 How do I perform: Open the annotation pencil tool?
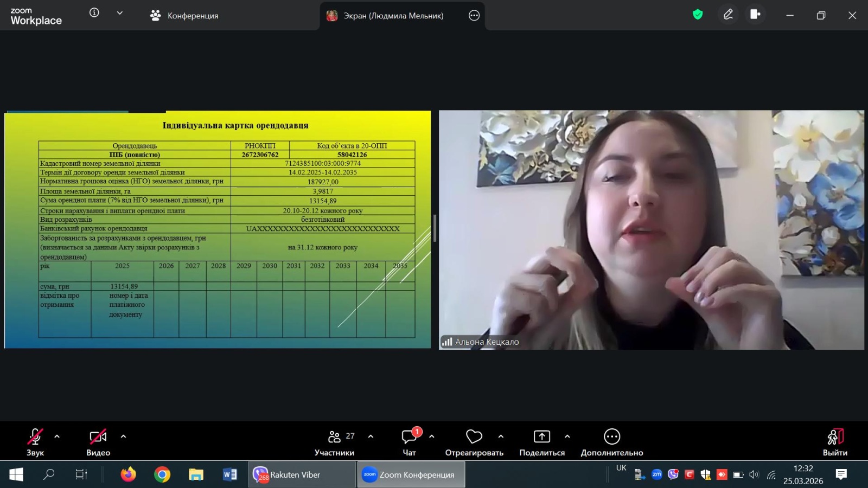[728, 15]
